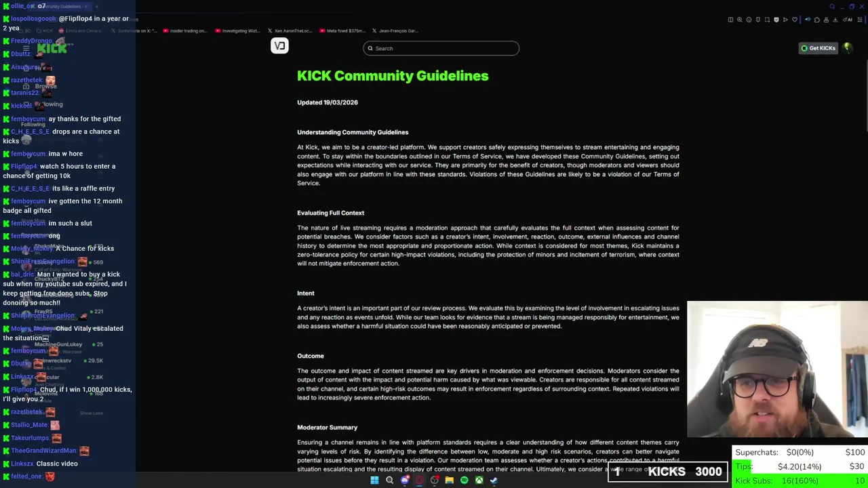The height and width of the screenshot is (488, 868).
Task: Click the 'Outcome' section heading
Action: (x=311, y=356)
